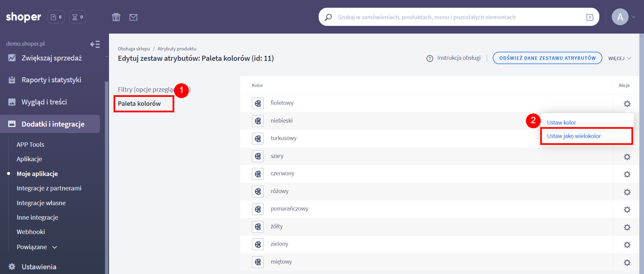Screen dimensions: 644x274
Task: Expand the Powiązane submenu
Action: [x=37, y=247]
